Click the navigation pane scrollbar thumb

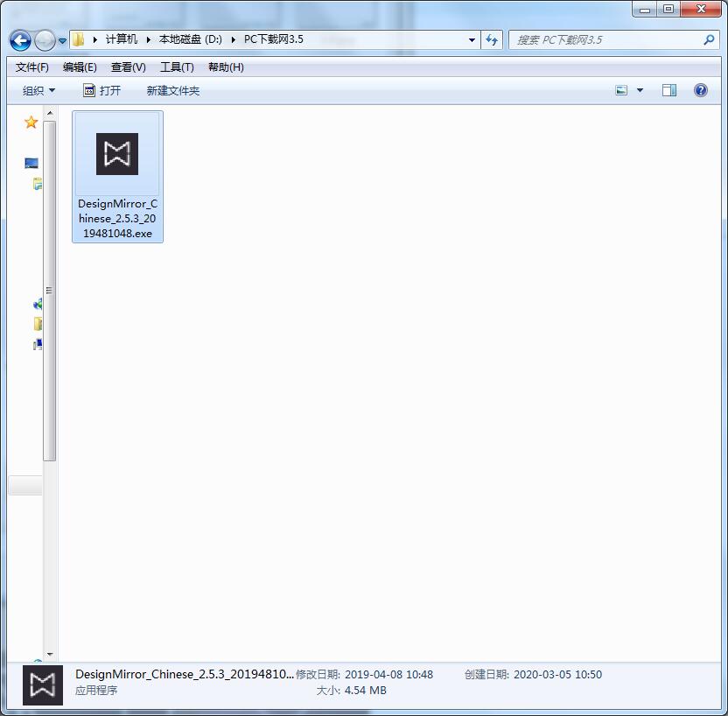coord(50,291)
